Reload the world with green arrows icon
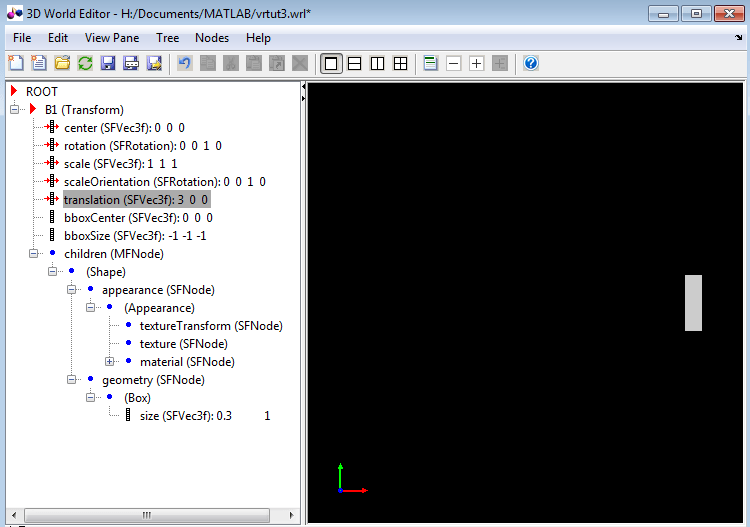750x527 pixels. point(85,63)
